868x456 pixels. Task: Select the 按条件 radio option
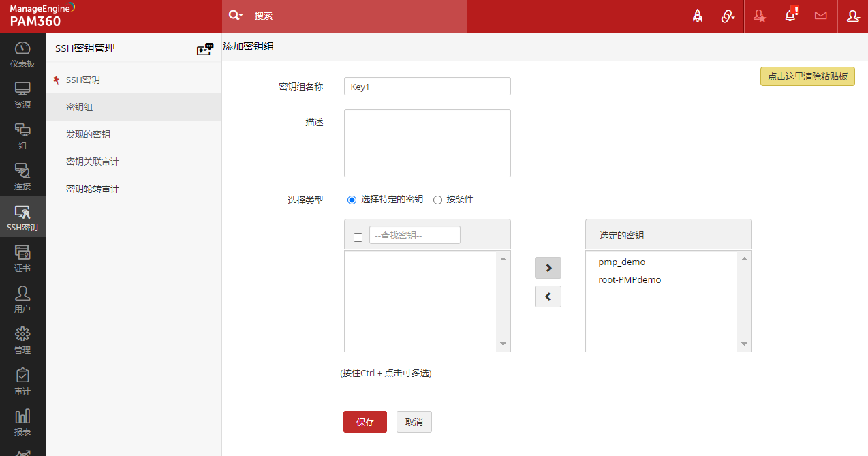437,200
